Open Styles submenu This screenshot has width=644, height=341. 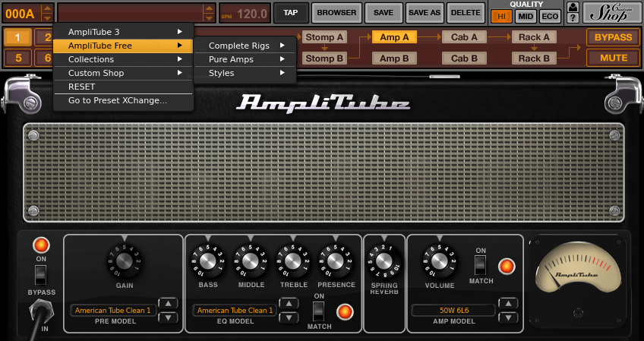coord(245,73)
